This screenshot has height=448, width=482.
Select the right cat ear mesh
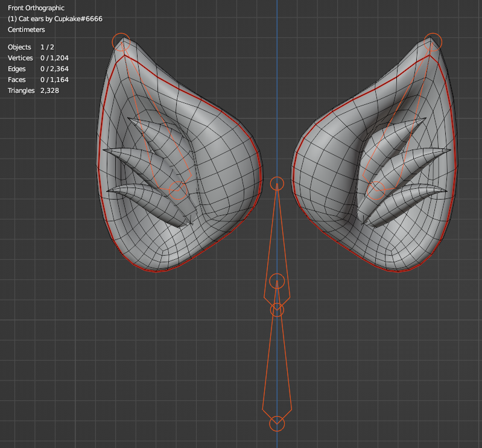[x=326, y=181]
